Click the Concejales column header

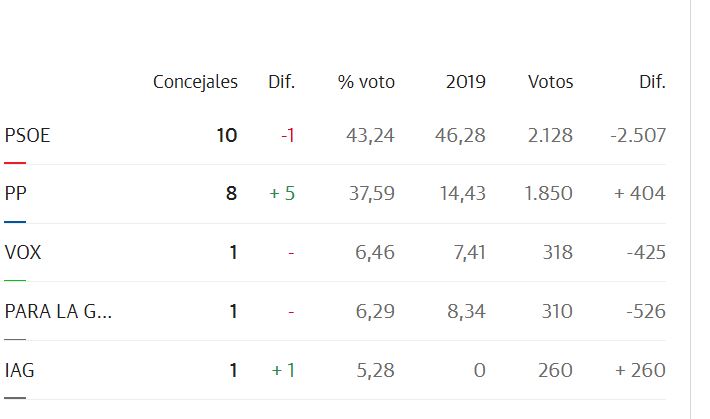point(195,82)
